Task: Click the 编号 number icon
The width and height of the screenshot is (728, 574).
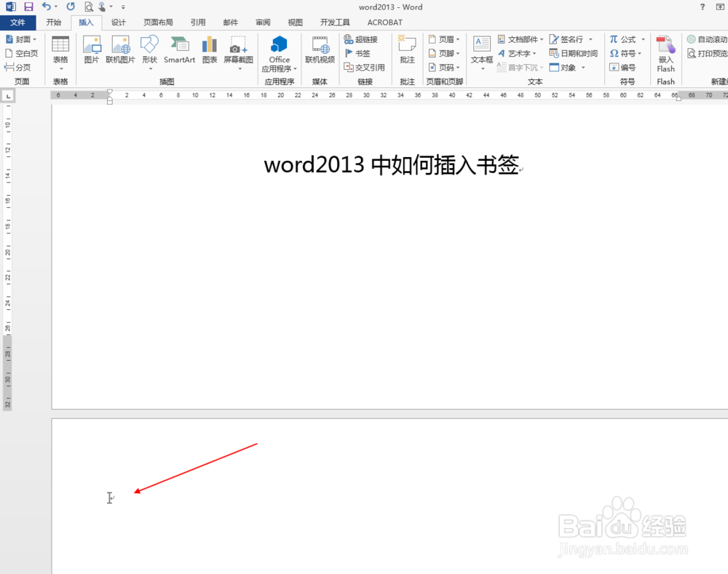Action: (x=622, y=67)
